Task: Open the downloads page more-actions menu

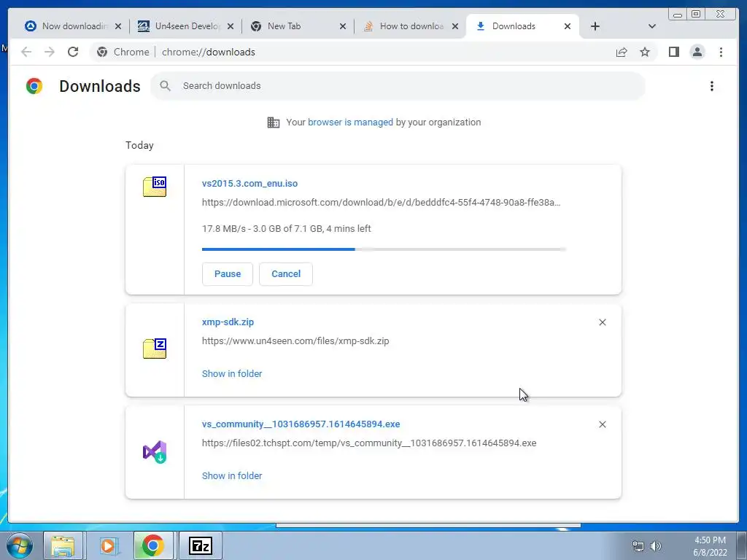Action: (x=712, y=86)
